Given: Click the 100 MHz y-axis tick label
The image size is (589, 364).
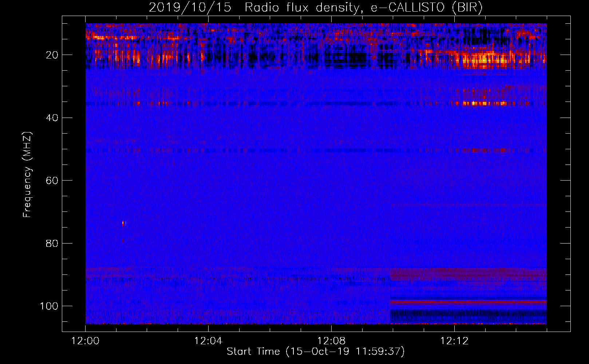Looking at the screenshot, I should click(x=49, y=306).
